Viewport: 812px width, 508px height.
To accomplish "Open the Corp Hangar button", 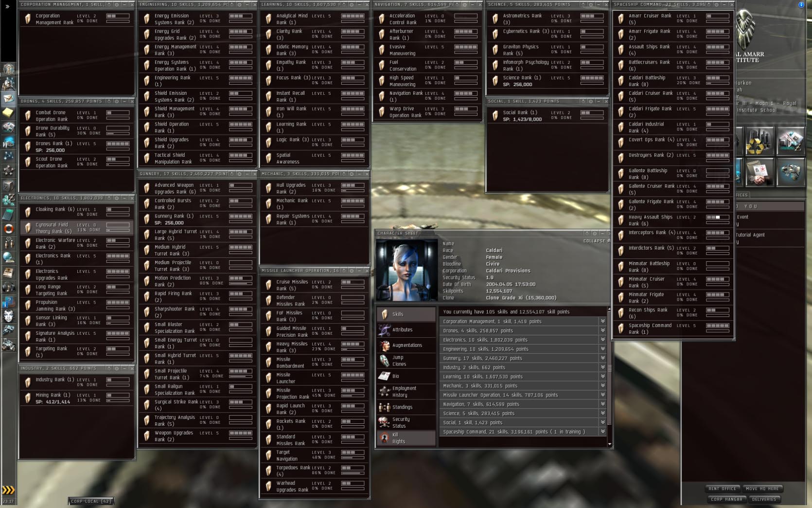I will [x=727, y=499].
